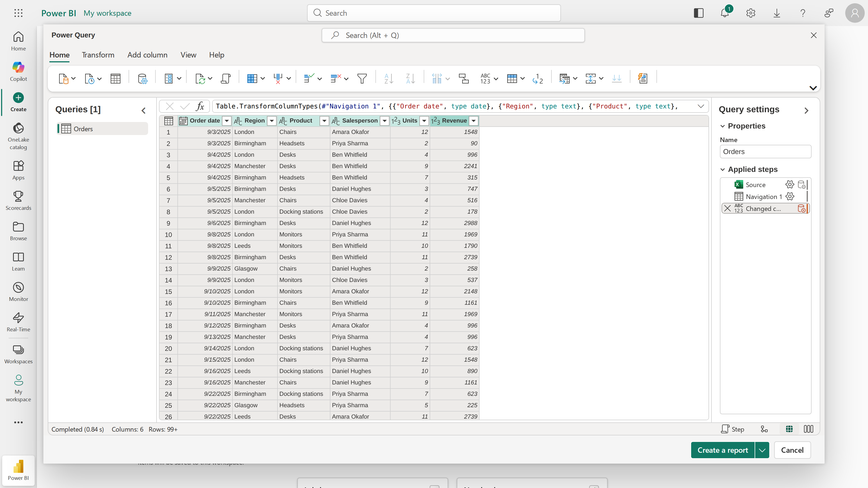The width and height of the screenshot is (868, 488).
Task: Click the Power Query search box
Action: [453, 35]
